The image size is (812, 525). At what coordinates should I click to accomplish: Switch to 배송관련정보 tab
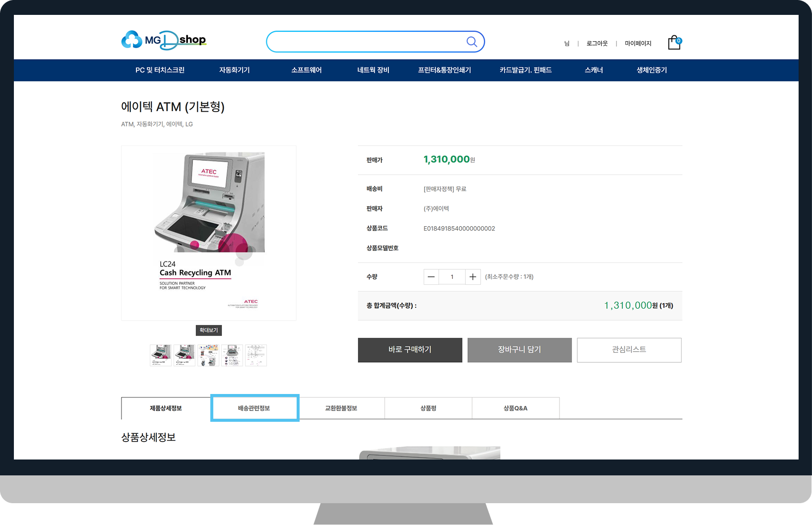click(254, 408)
